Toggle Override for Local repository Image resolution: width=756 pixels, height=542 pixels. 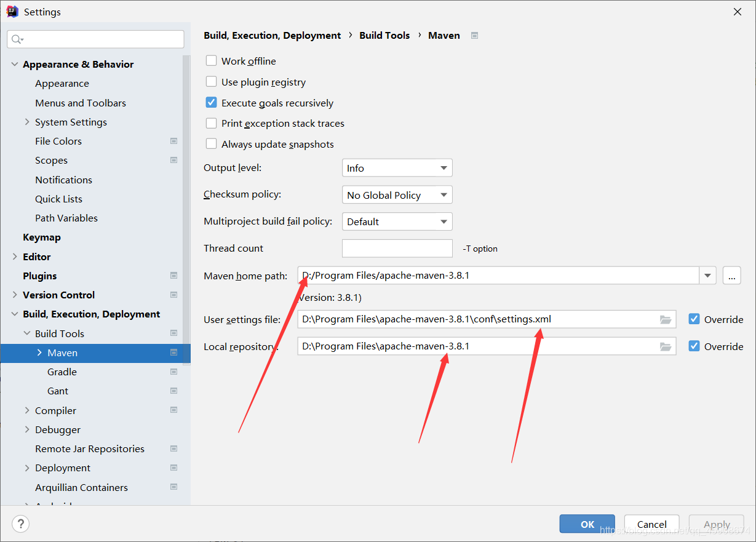pyautogui.click(x=694, y=346)
